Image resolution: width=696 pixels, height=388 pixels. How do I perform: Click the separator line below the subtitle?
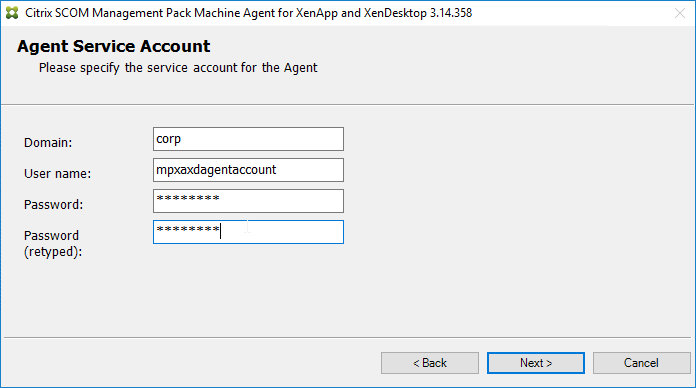[348, 105]
